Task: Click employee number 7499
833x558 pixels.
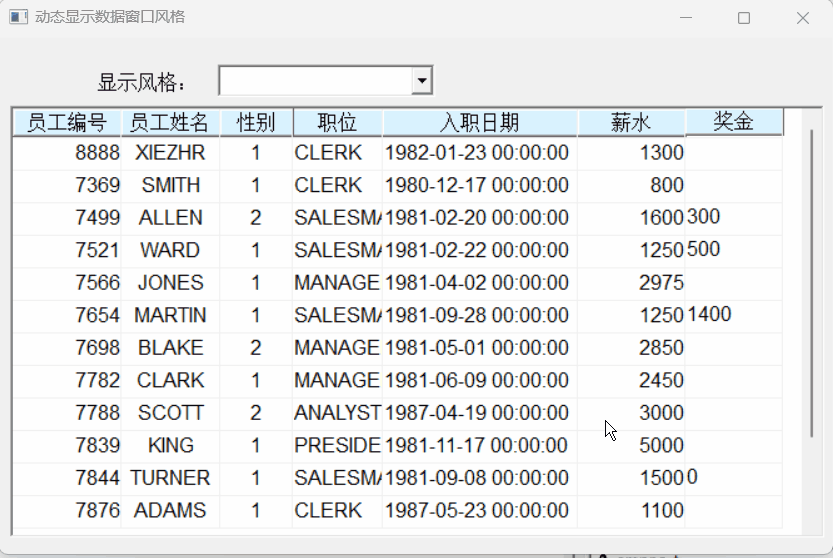Action: [97, 218]
